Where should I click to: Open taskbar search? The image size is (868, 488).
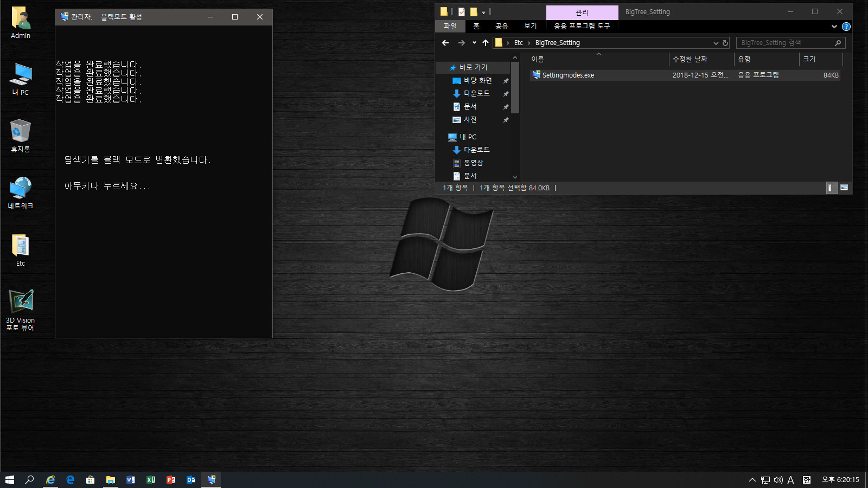(30, 480)
